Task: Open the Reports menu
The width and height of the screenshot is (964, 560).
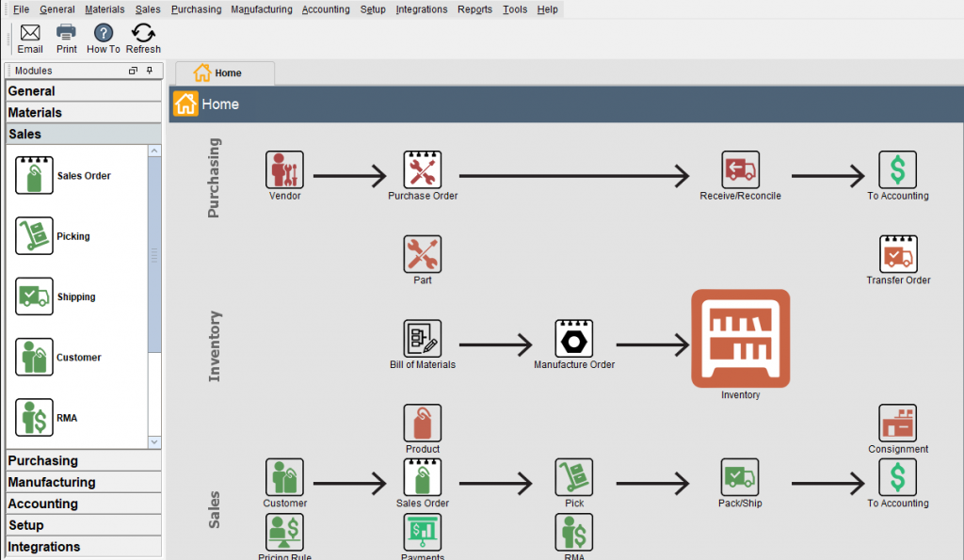Action: [x=474, y=9]
